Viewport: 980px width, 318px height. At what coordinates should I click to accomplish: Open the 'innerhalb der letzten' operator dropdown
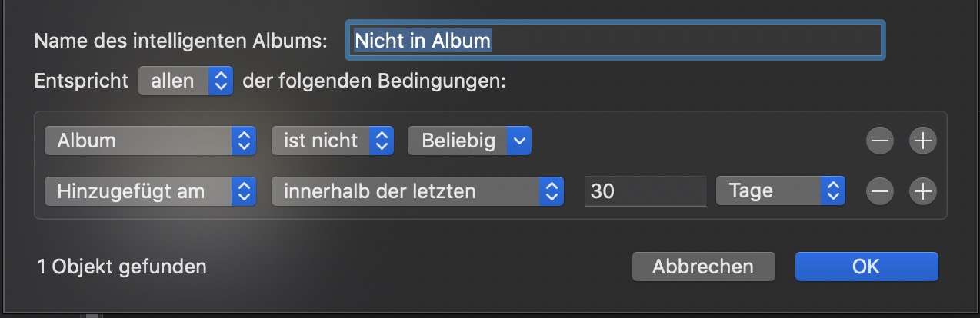point(417,191)
